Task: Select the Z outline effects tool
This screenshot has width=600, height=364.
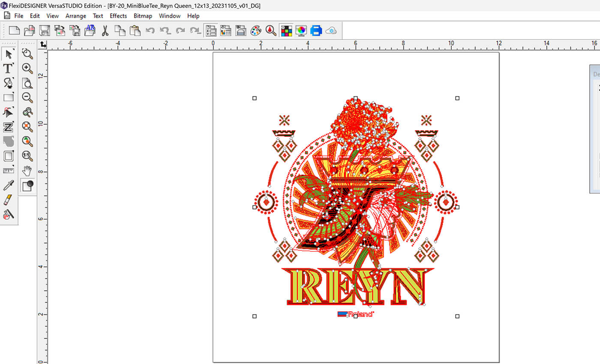Action: point(9,127)
